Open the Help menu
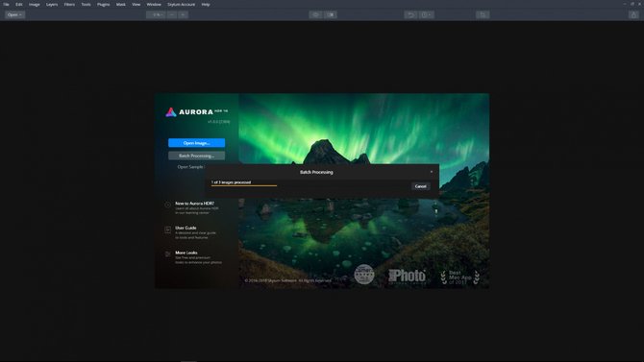The image size is (644, 362). (x=206, y=4)
